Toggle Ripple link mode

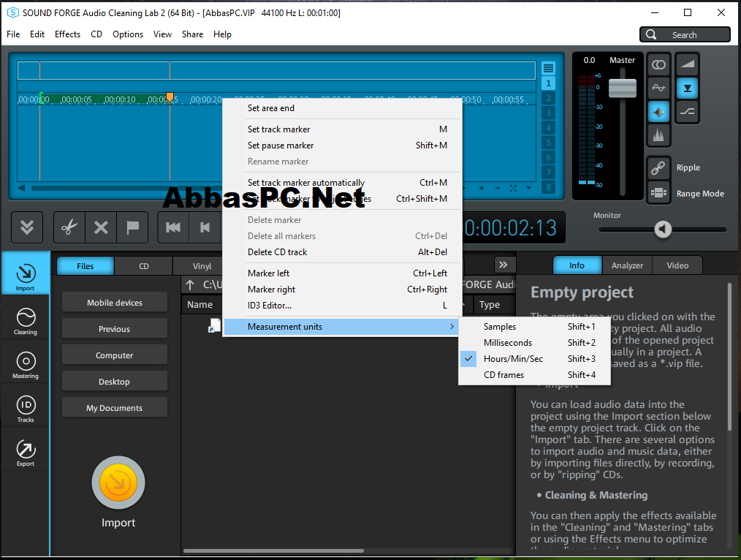pos(658,167)
